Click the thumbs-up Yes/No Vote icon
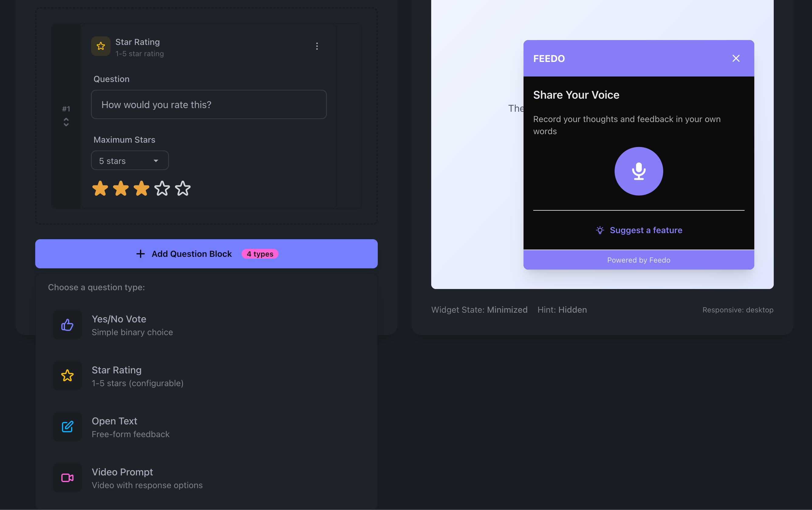 67,325
